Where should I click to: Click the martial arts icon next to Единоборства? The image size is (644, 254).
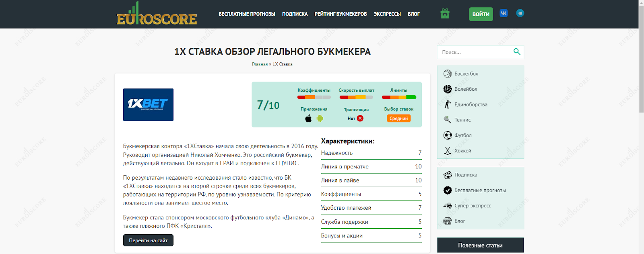[x=448, y=104]
